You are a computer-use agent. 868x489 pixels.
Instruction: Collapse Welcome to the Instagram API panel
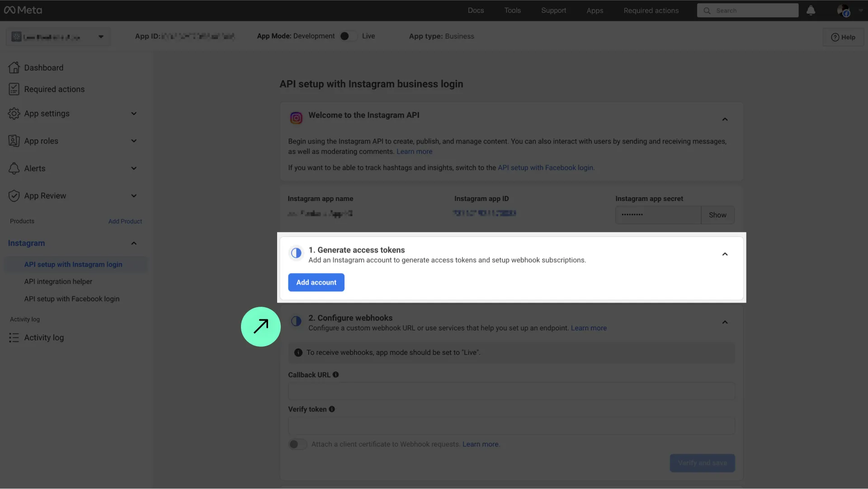725,119
